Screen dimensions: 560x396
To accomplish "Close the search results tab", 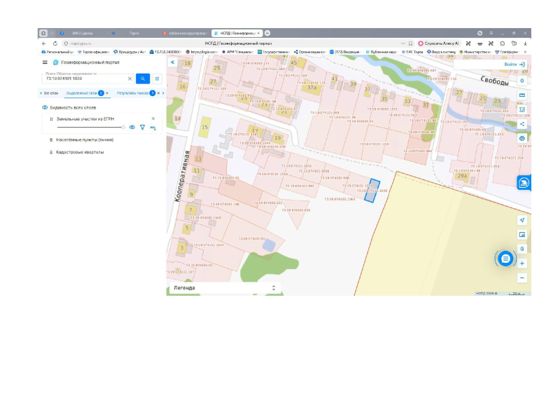I will point(159,93).
